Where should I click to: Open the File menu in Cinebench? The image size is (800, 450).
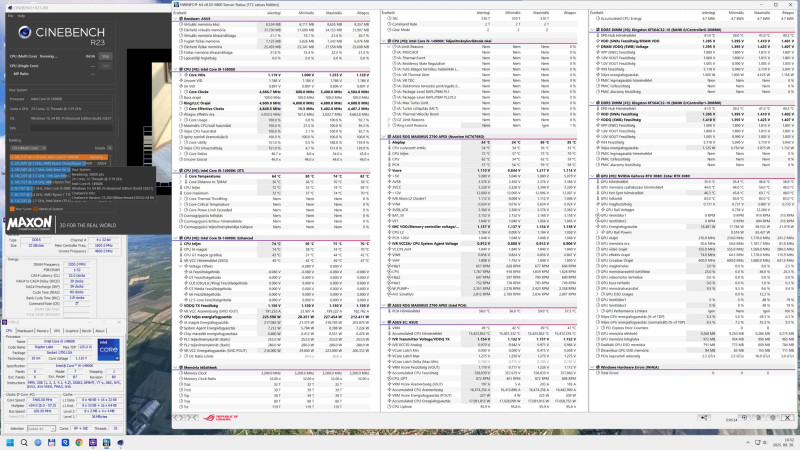coord(10,16)
